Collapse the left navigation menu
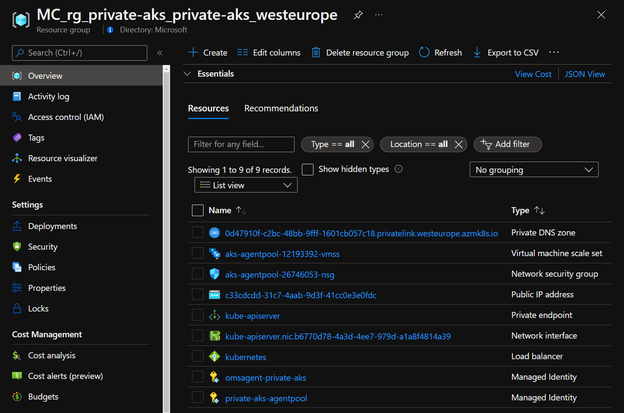The image size is (624, 413). [160, 53]
